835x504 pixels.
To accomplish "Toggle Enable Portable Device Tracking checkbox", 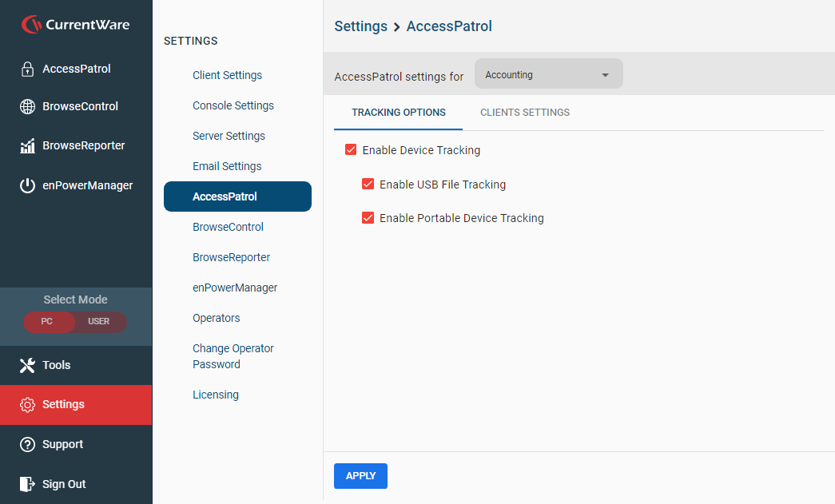I will point(368,218).
